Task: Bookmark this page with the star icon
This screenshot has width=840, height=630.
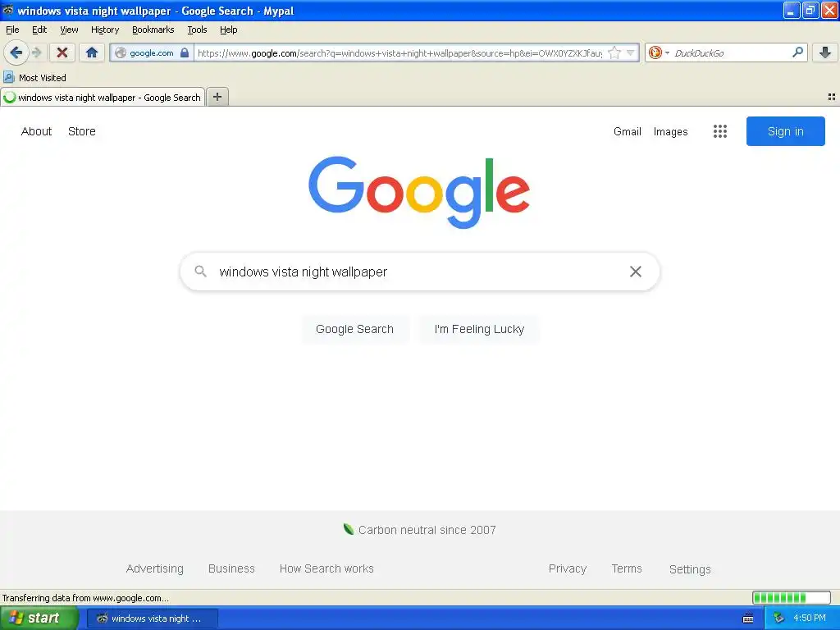Action: tap(614, 52)
